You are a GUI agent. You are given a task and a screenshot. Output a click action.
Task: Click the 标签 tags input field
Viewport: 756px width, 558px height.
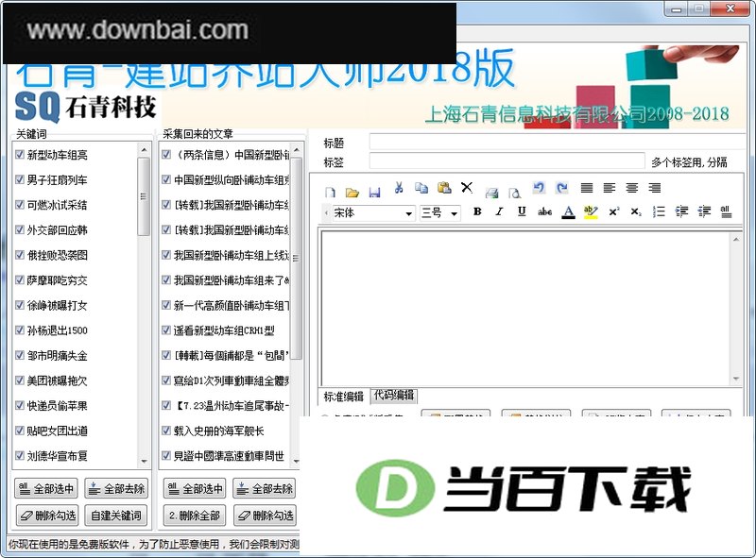click(x=507, y=161)
